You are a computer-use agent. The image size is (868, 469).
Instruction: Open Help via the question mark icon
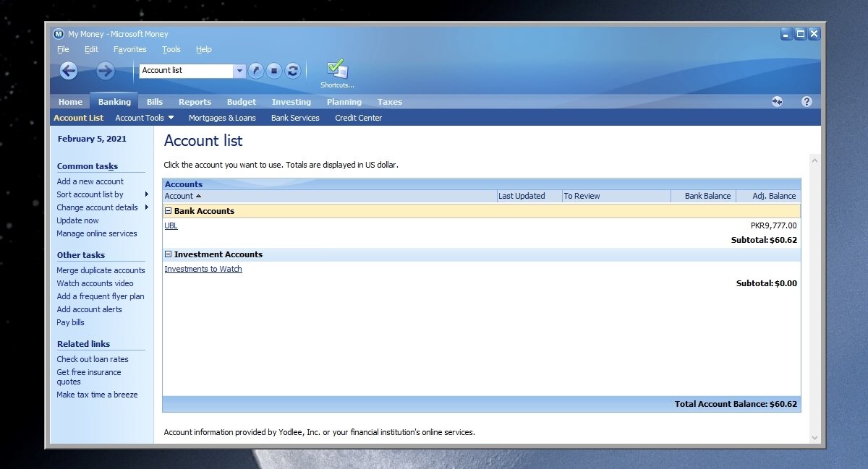(x=807, y=101)
